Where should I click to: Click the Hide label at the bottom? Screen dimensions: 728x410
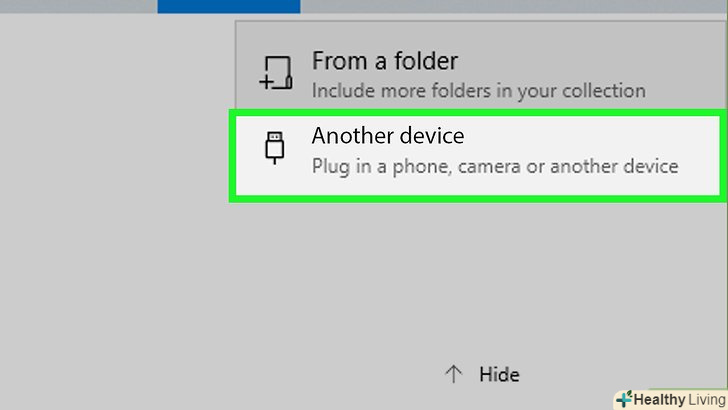pos(499,375)
